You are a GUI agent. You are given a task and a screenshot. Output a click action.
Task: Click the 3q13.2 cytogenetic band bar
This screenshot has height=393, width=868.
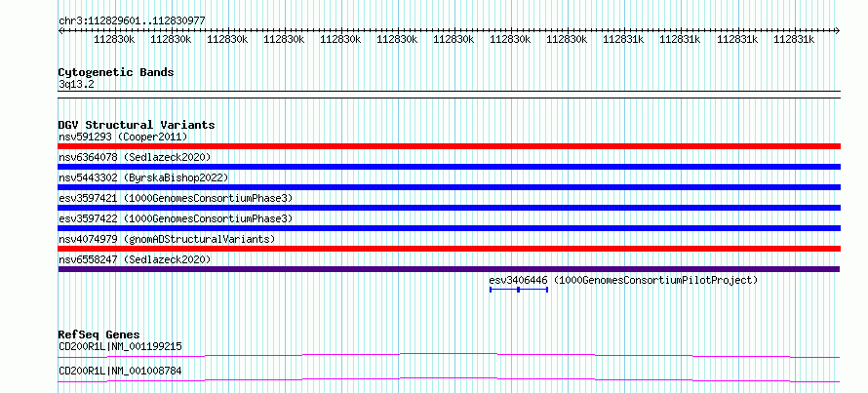[449, 95]
